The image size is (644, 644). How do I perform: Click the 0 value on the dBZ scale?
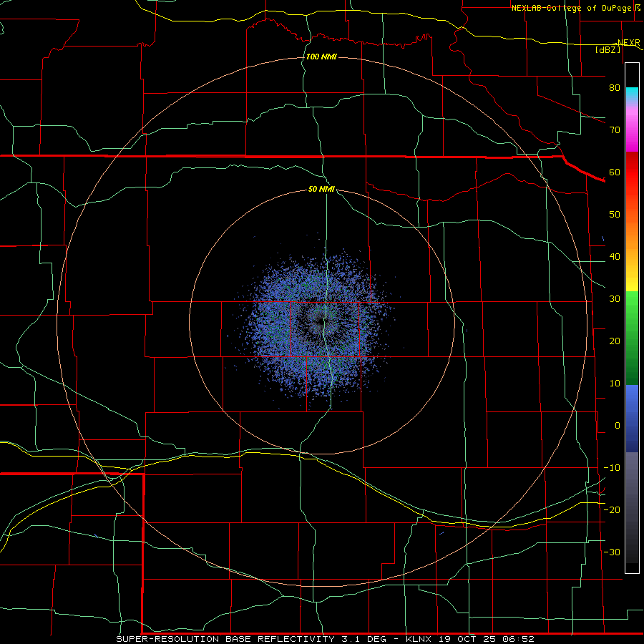tap(618, 426)
